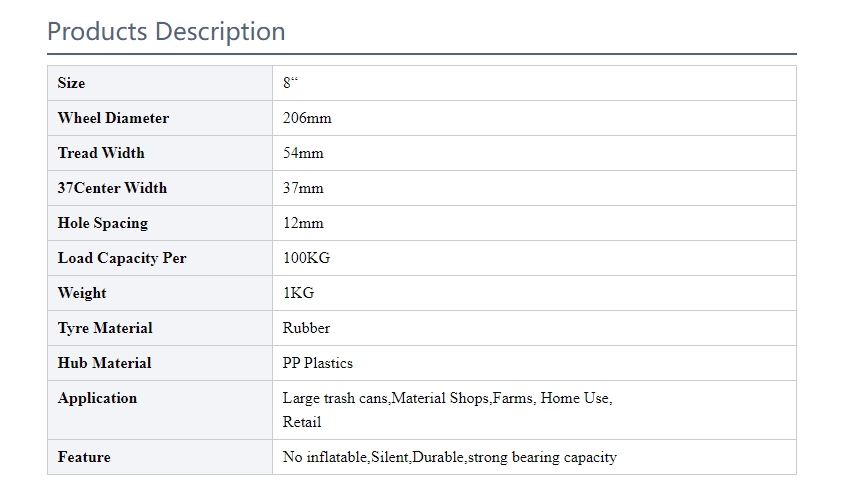Select the 37Center Width label
The width and height of the screenshot is (854, 499).
(x=112, y=188)
